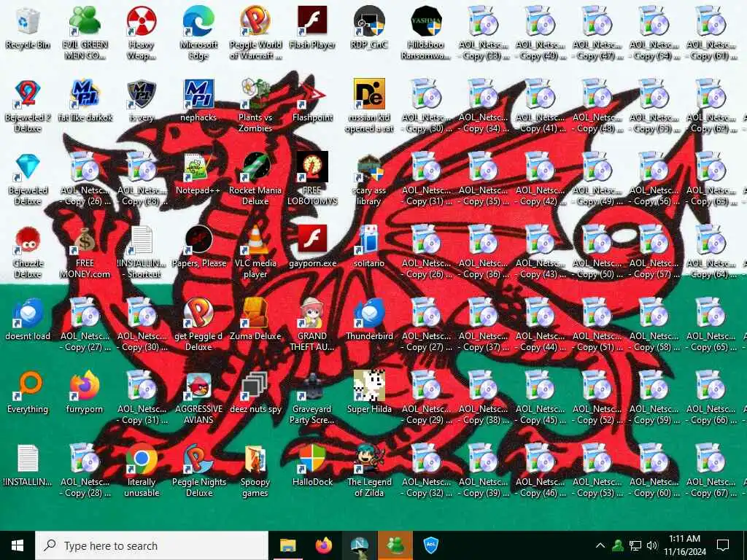This screenshot has height=560, width=747.
Task: Select AOL_Netsc... Copy (44) installer icon
Action: tap(541, 314)
